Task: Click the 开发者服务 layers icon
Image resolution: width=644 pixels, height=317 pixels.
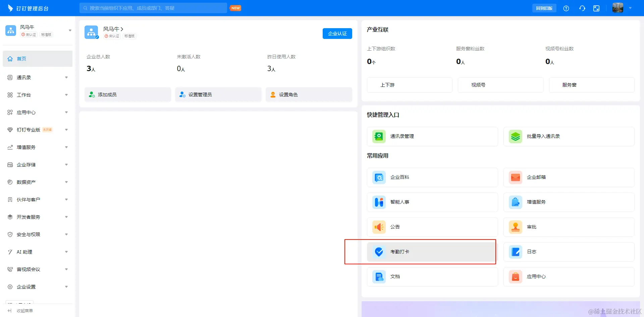Action: coord(10,217)
